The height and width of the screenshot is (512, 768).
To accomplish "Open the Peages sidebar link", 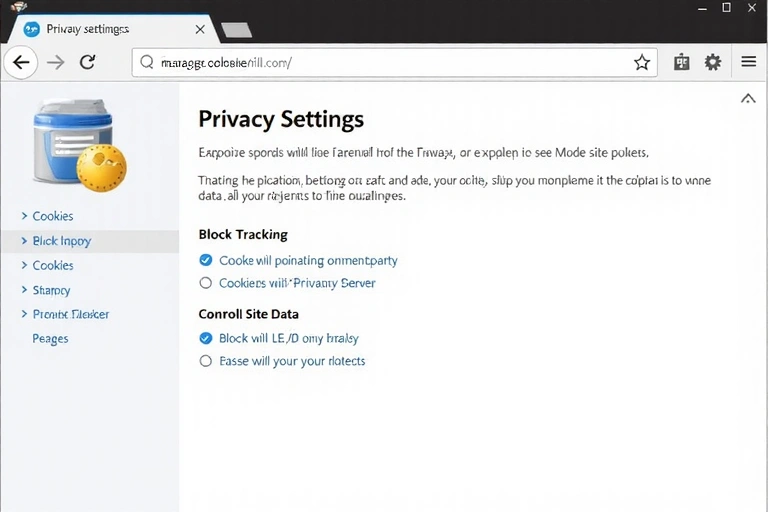I will 50,339.
